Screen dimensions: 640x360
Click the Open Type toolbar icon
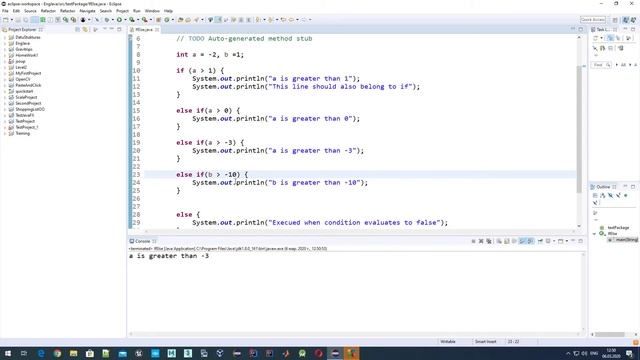(x=180, y=20)
